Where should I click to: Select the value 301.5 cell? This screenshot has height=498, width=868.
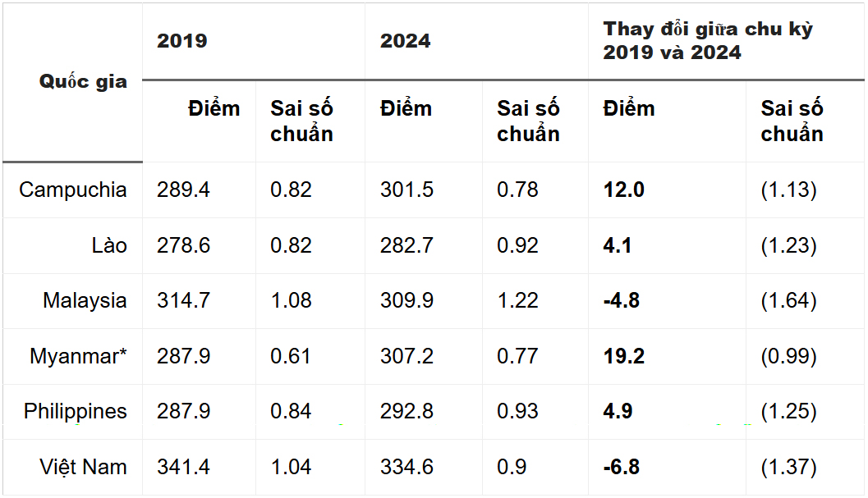pos(406,190)
